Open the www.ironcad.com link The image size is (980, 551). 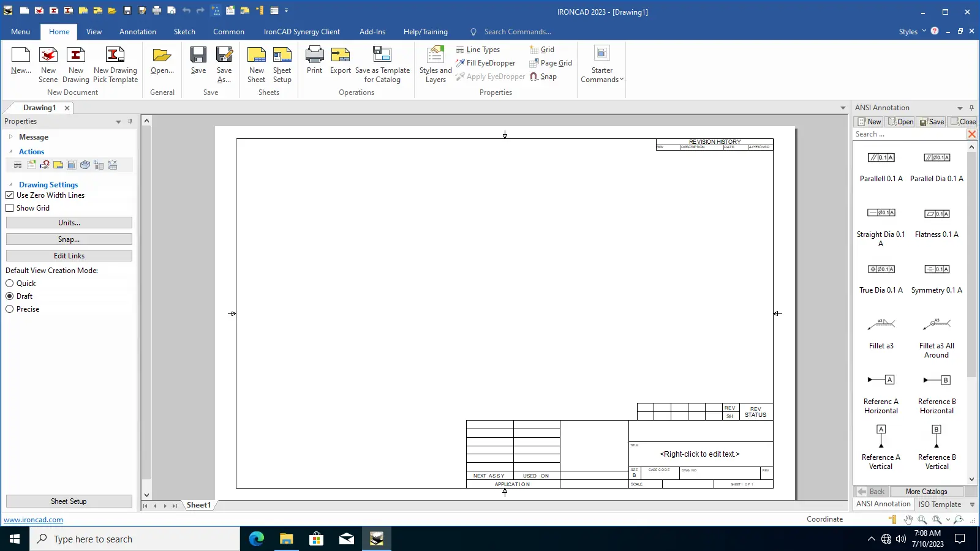(x=33, y=520)
